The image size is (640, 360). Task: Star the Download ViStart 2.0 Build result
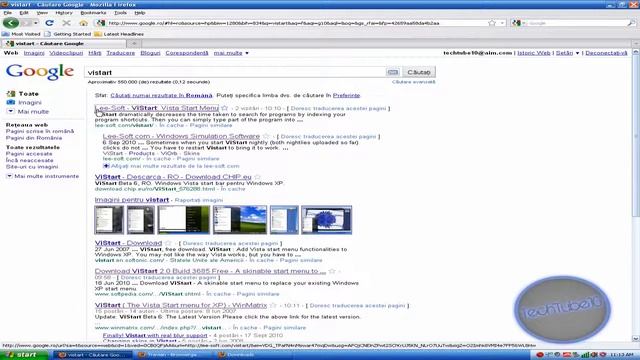pyautogui.click(x=332, y=271)
